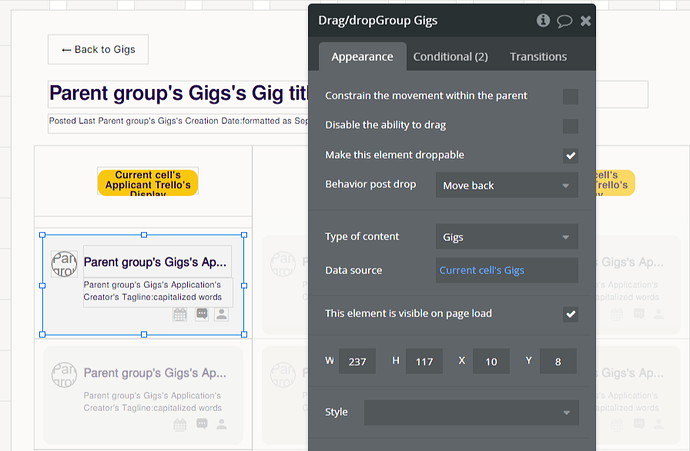Select the avatar image in selected Gigs card

[x=64, y=264]
